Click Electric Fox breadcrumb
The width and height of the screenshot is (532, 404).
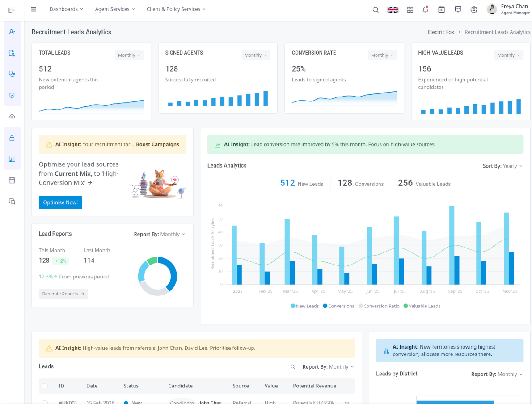pyautogui.click(x=441, y=32)
